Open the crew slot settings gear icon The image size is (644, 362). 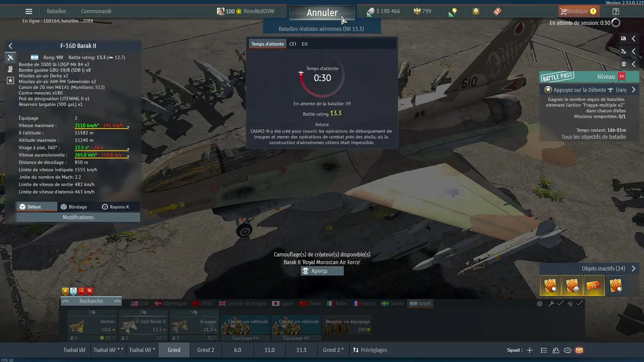540,304
